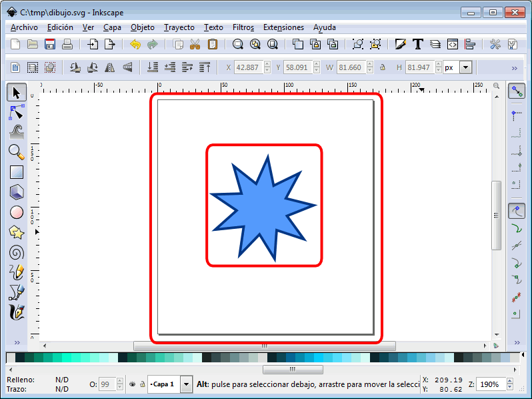The image size is (532, 399).
Task: Expand the snap bar overflow chevron
Action: tap(517, 343)
